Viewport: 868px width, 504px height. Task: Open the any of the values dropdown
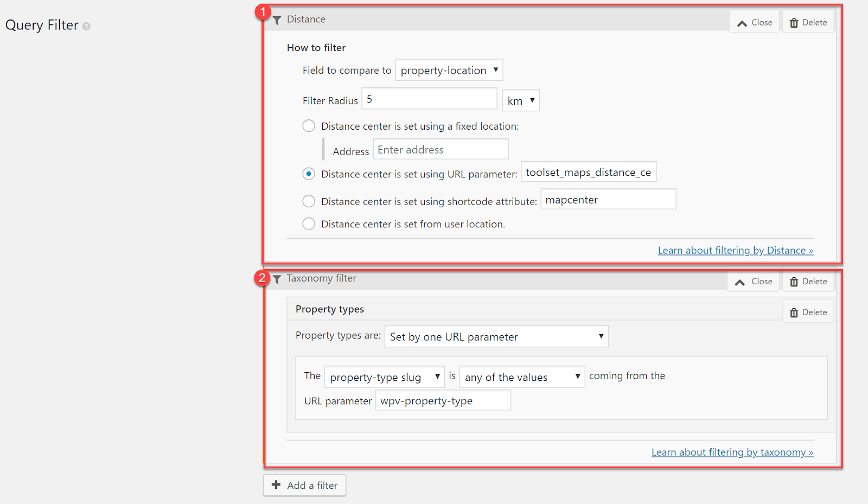[521, 377]
